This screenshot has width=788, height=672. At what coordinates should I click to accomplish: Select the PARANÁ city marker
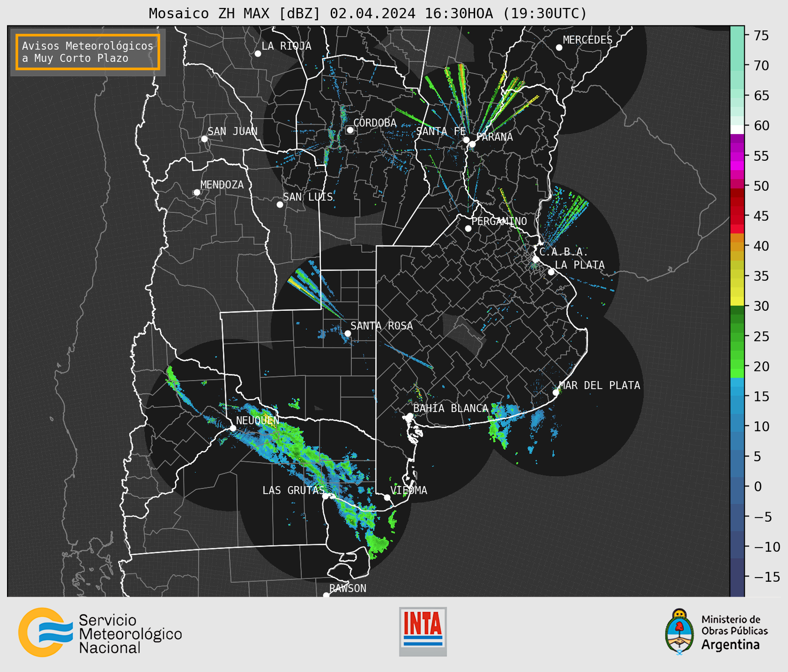(x=472, y=144)
